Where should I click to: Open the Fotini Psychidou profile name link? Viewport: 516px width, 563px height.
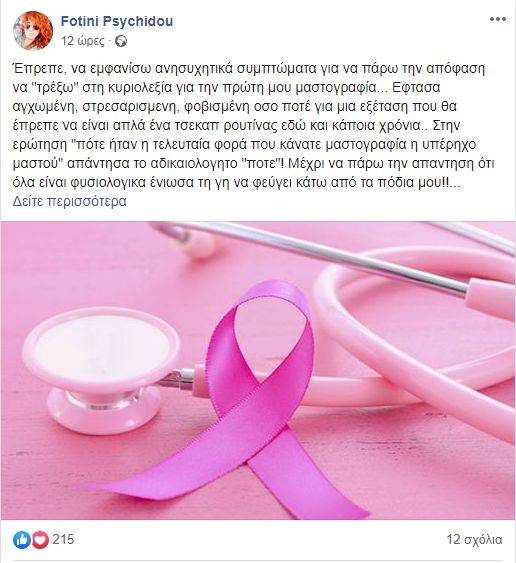[x=117, y=21]
